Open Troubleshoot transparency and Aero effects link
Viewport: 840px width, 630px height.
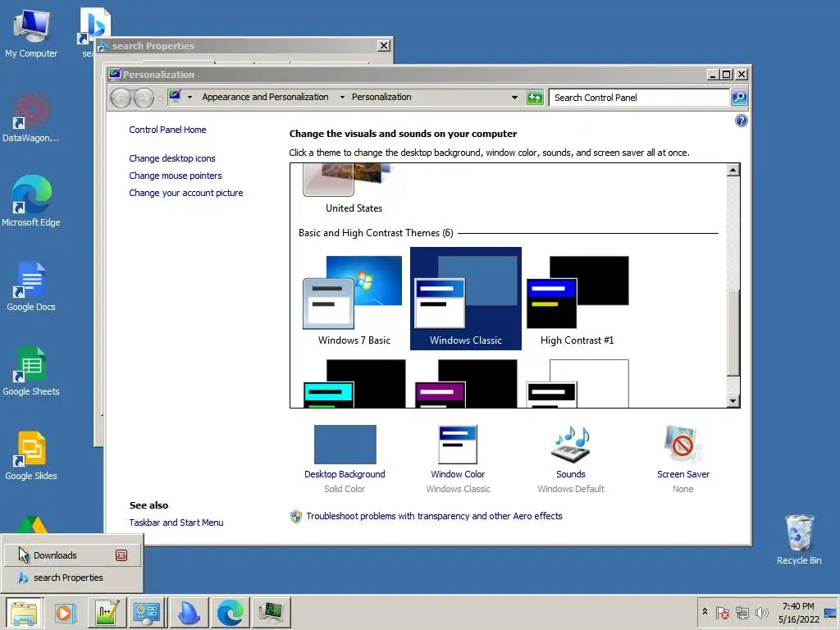click(434, 516)
